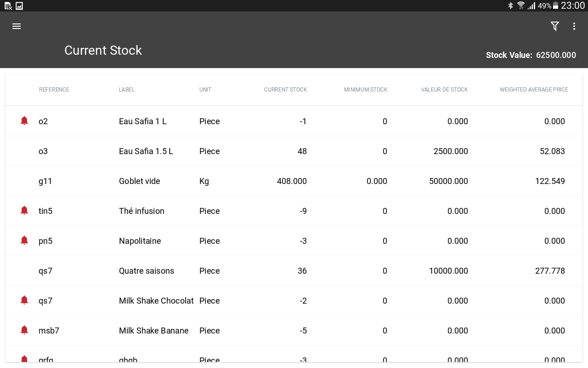
Task: Tap the Valeur de Stock column header
Action: coord(444,90)
